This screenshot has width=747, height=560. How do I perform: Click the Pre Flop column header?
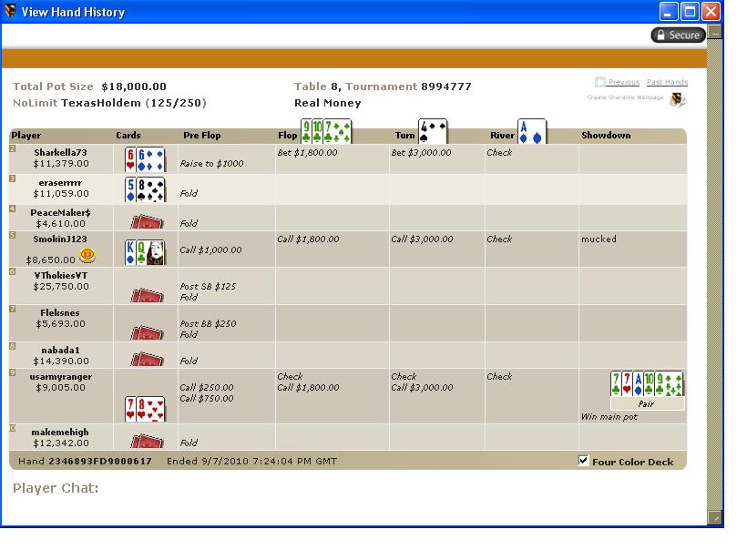pyautogui.click(x=202, y=136)
